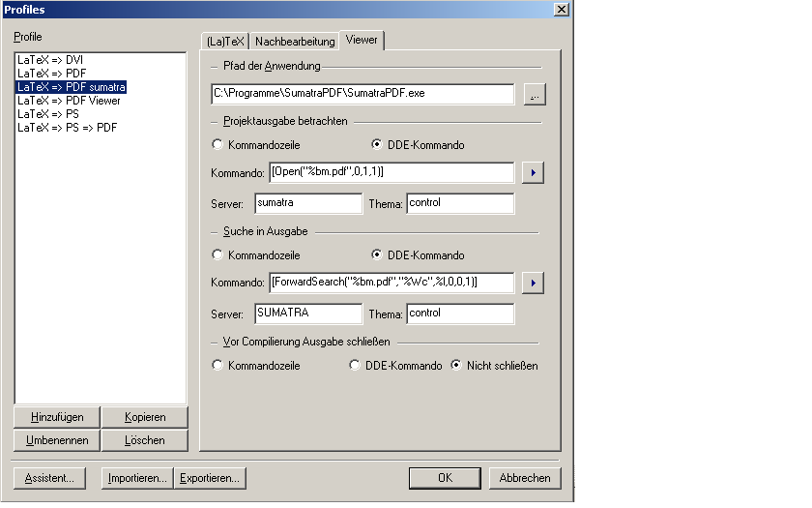
Task: Click the Löschen button
Action: tap(145, 440)
